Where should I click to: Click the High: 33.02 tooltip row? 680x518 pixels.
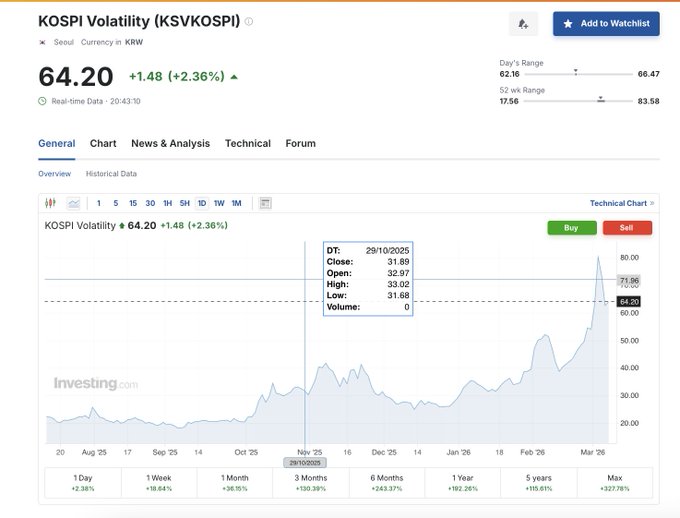click(x=368, y=284)
